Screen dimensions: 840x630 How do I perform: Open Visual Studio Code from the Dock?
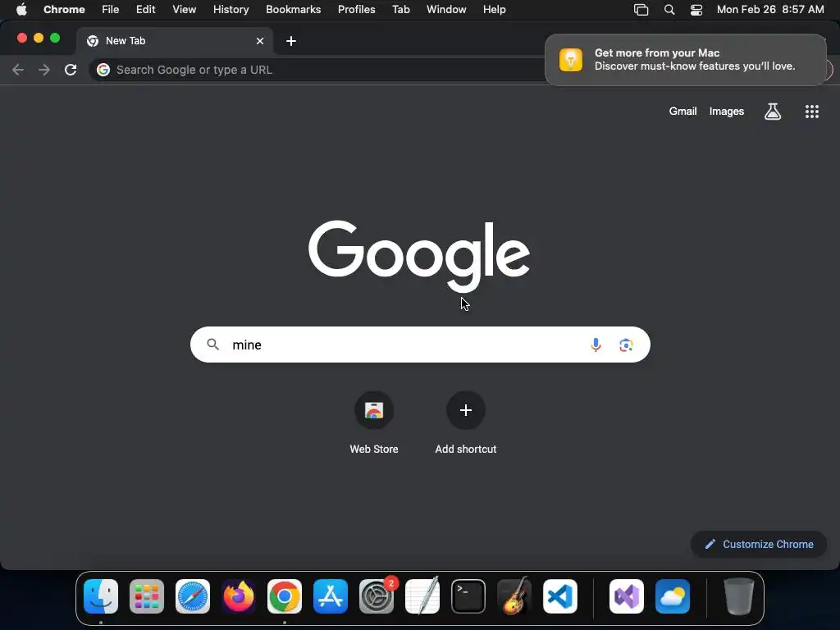560,596
